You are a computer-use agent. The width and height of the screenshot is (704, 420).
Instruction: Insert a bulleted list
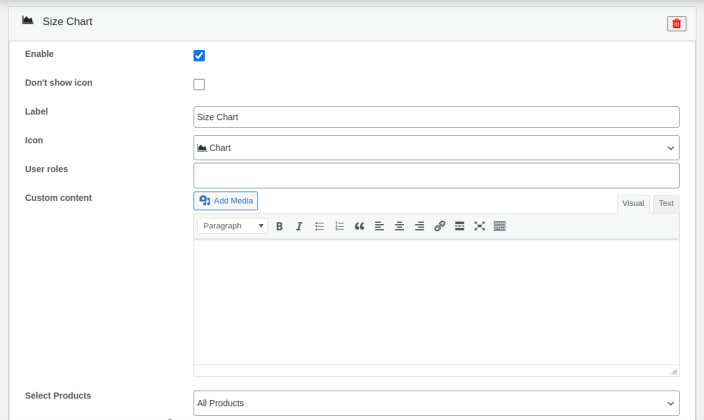319,226
